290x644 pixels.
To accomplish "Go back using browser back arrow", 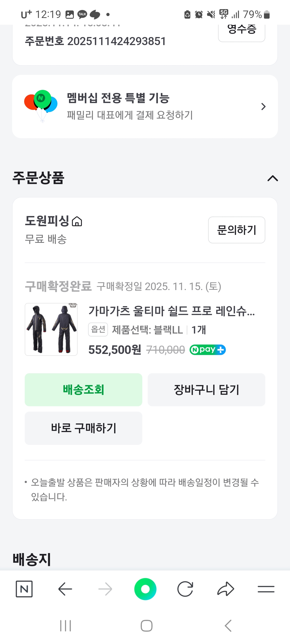I will tap(65, 589).
